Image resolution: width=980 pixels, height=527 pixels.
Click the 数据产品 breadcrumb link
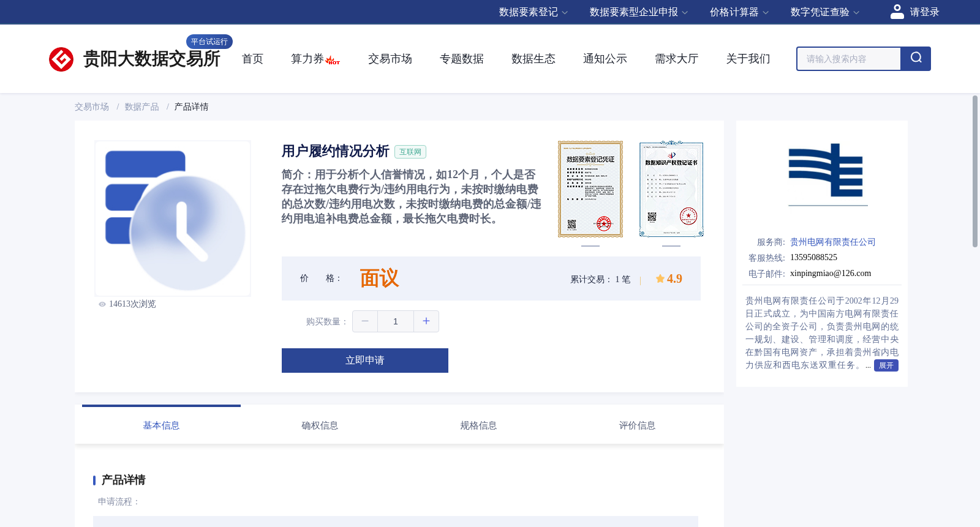point(142,107)
